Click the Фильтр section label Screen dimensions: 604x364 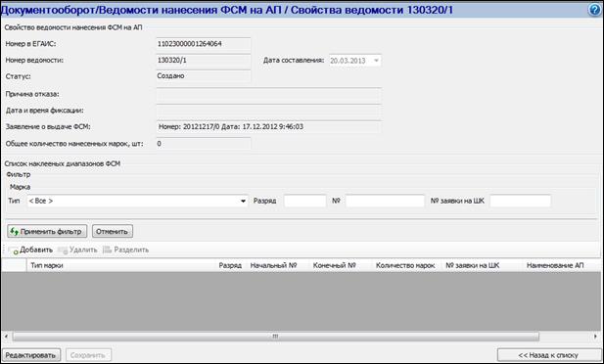click(x=18, y=174)
